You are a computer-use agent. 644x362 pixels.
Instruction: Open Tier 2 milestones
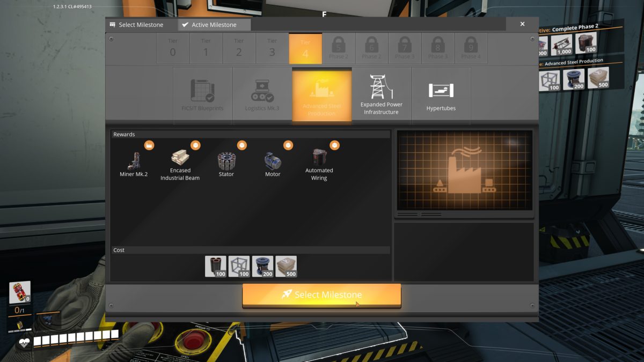pos(239,48)
